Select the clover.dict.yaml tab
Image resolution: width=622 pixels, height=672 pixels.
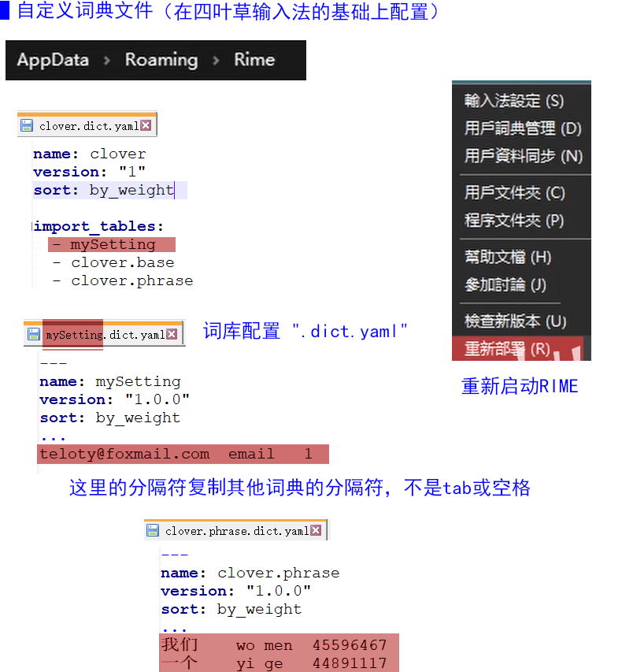(x=87, y=125)
